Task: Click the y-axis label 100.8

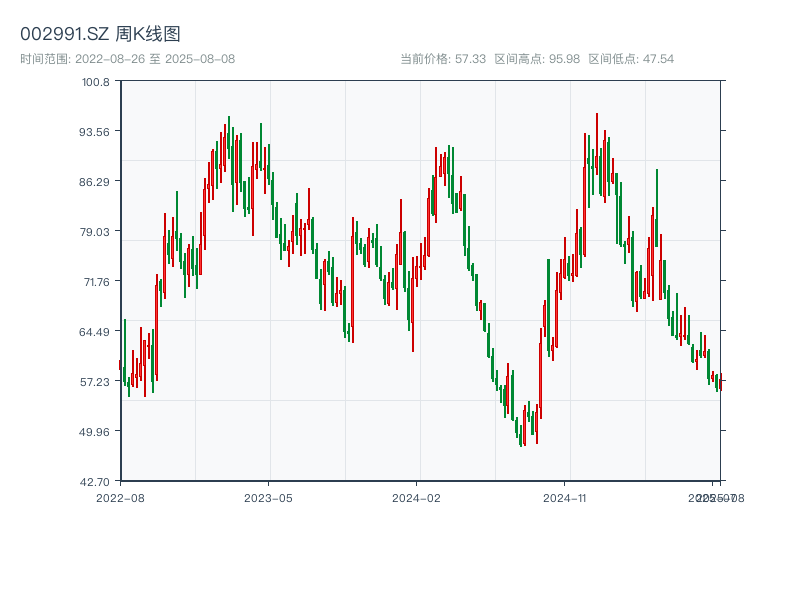Action: [x=95, y=82]
